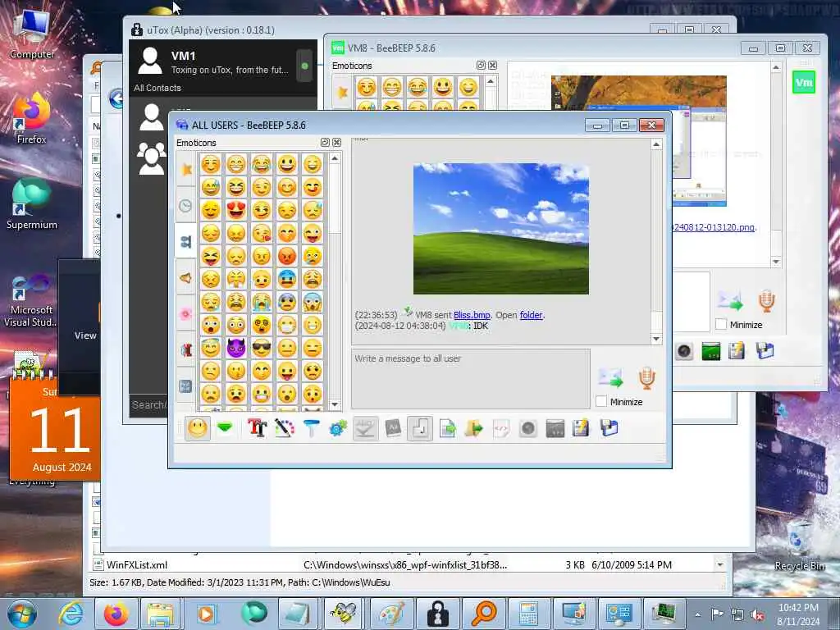Click the dictionary Aa book icon
The image size is (840, 630).
(x=393, y=428)
